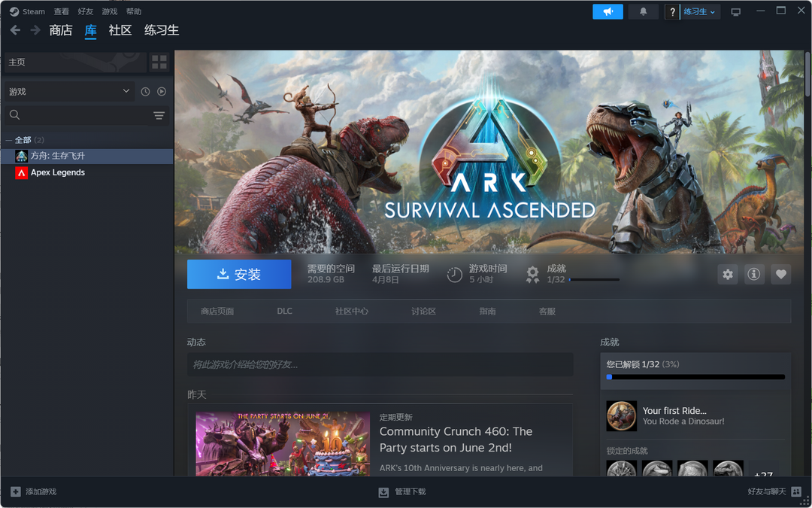Image resolution: width=812 pixels, height=508 pixels.
Task: Click the activity post input box
Action: point(380,364)
